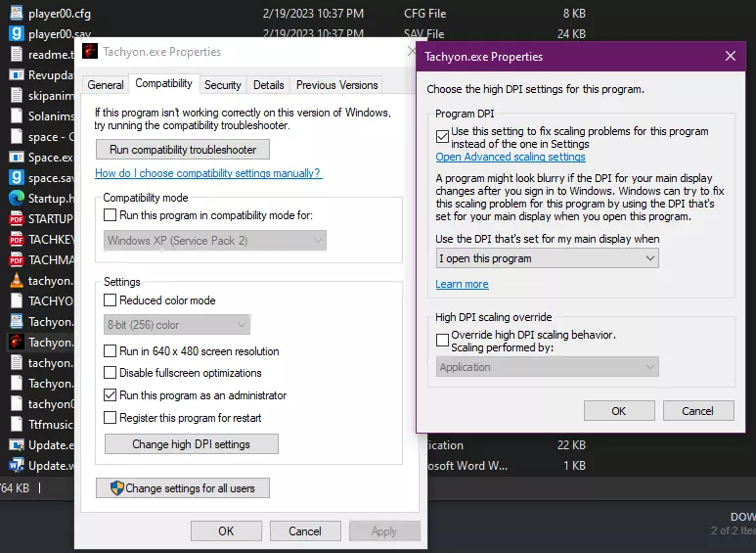Click Change high DPI settings button

click(192, 444)
